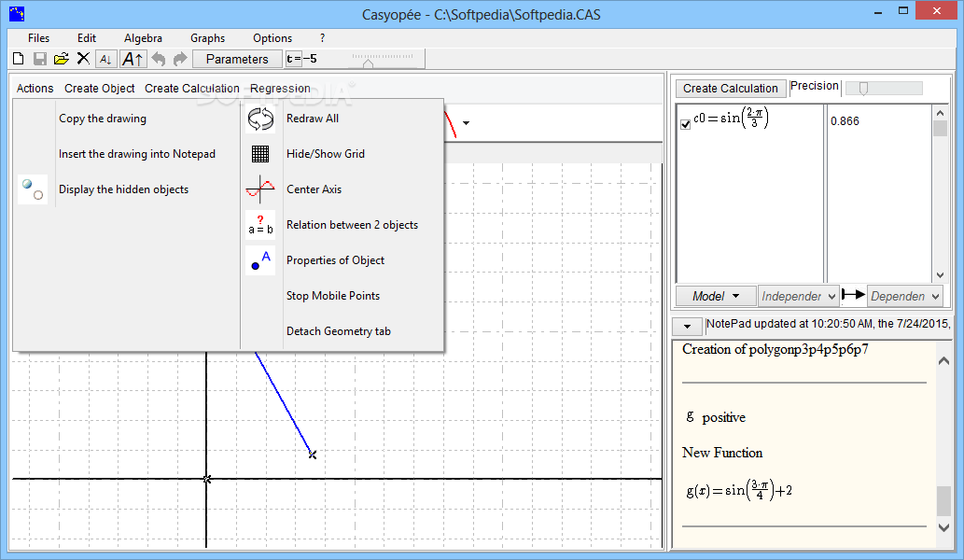Click the Center Axis icon
This screenshot has width=964, height=560.
(x=260, y=189)
